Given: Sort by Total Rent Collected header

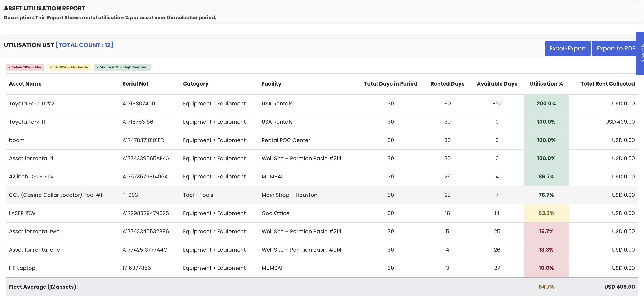Looking at the screenshot, I should [x=607, y=84].
